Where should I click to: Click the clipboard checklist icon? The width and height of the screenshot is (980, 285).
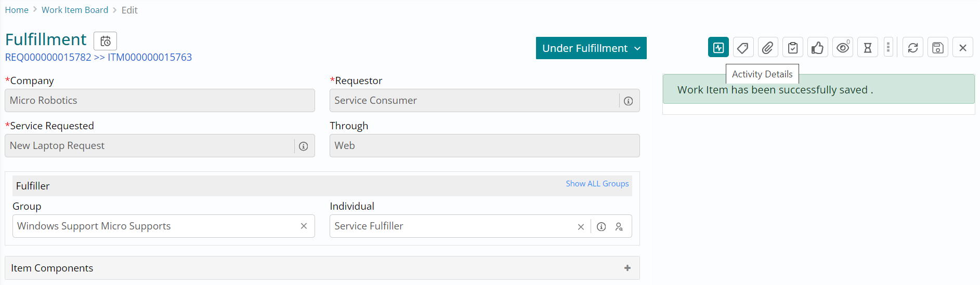(x=793, y=48)
